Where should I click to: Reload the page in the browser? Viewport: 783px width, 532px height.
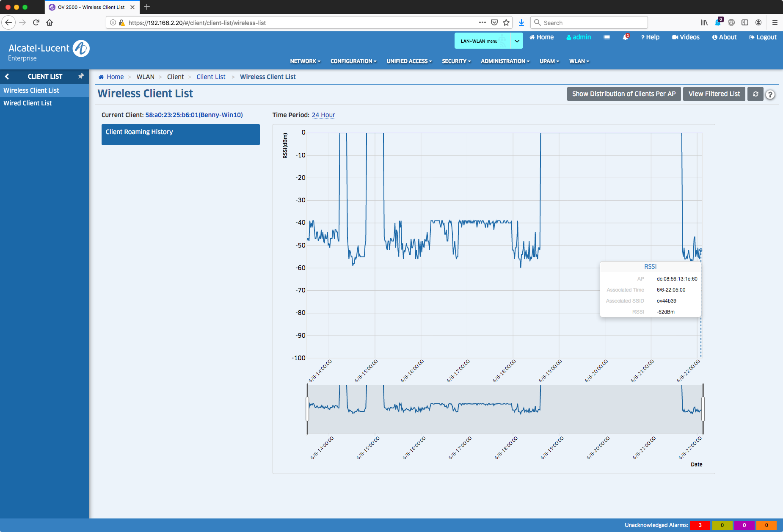coord(36,23)
